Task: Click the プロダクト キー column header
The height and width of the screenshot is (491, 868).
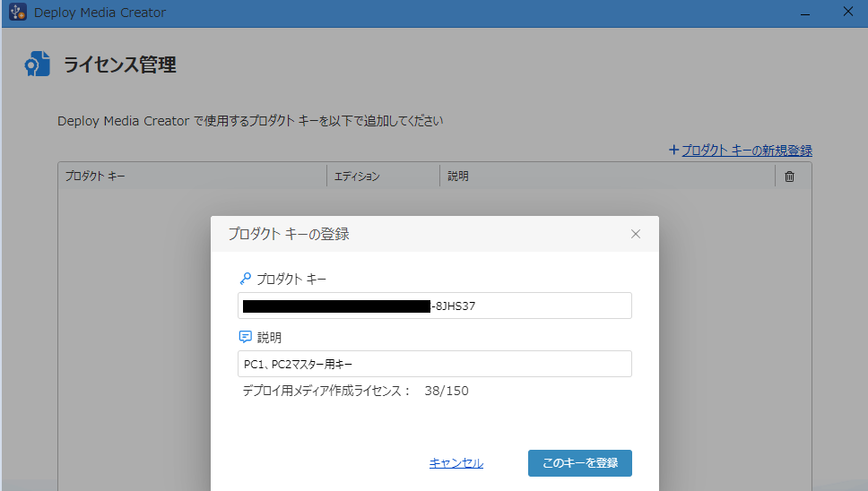Action: point(193,177)
